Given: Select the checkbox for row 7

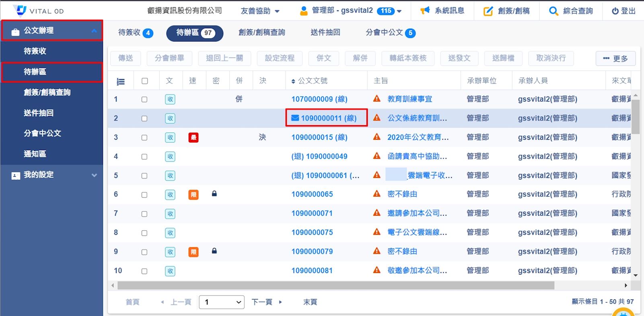Looking at the screenshot, I should tap(144, 214).
